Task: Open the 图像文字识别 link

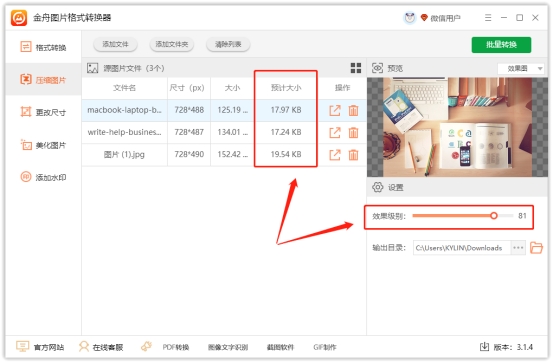Action: pyautogui.click(x=228, y=347)
